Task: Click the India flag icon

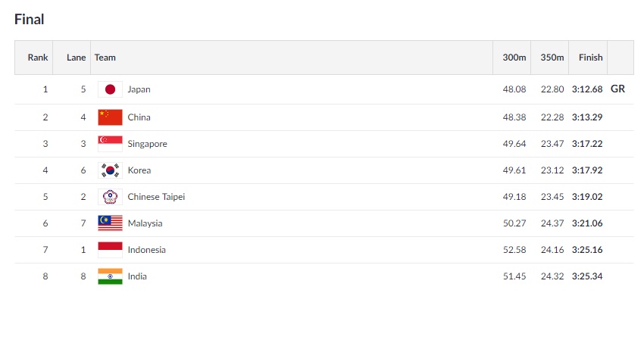Action: pyautogui.click(x=110, y=276)
